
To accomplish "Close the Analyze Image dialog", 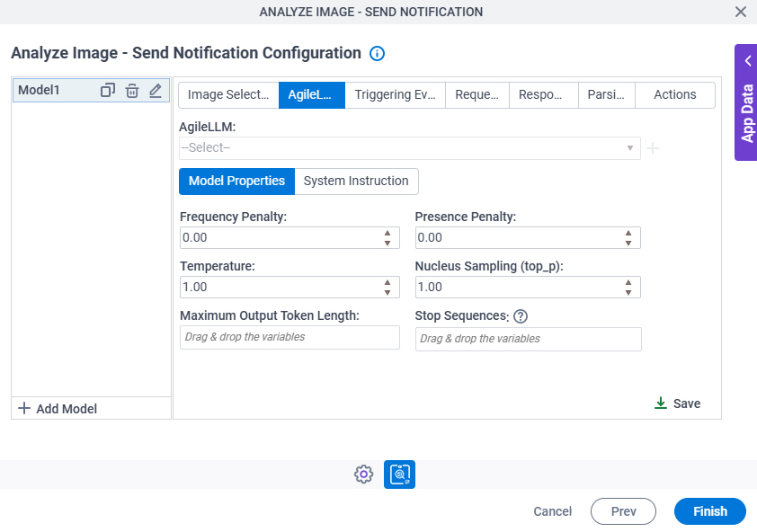I will tap(741, 12).
